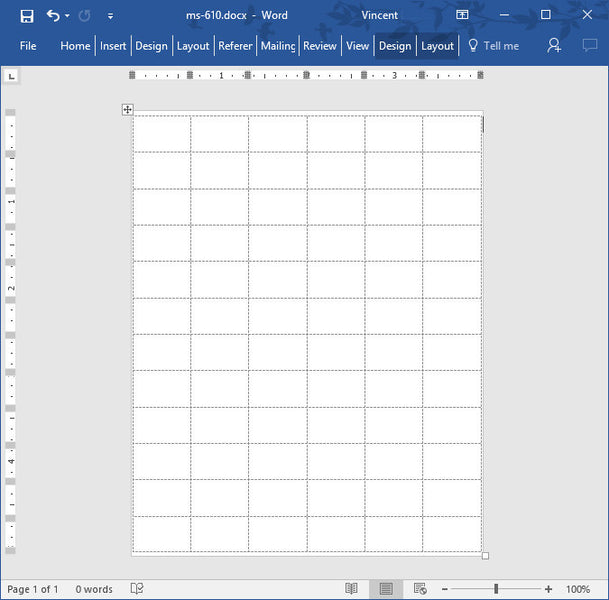Screen dimensions: 609x600
Task: Switch to Web Layout view
Action: tap(420, 589)
